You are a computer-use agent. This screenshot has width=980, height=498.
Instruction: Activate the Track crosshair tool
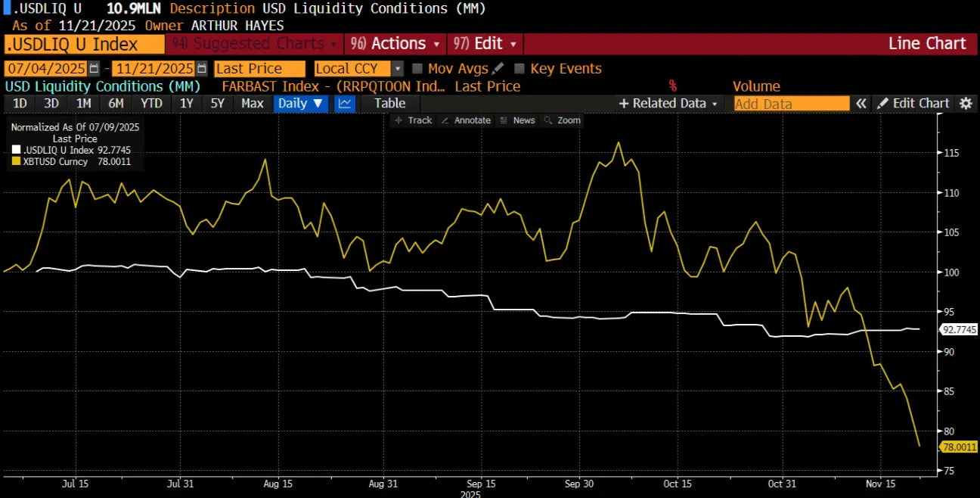click(413, 120)
